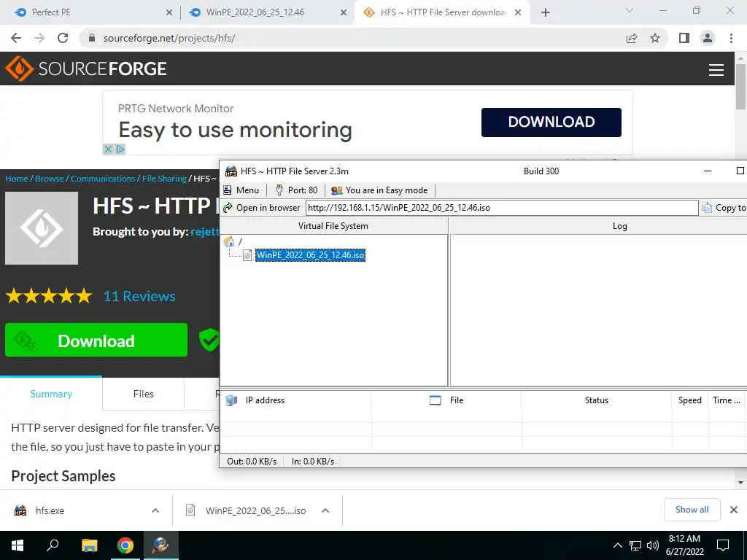Click the PRTG DOWNLOAD ad button
This screenshot has width=747, height=560.
click(551, 122)
